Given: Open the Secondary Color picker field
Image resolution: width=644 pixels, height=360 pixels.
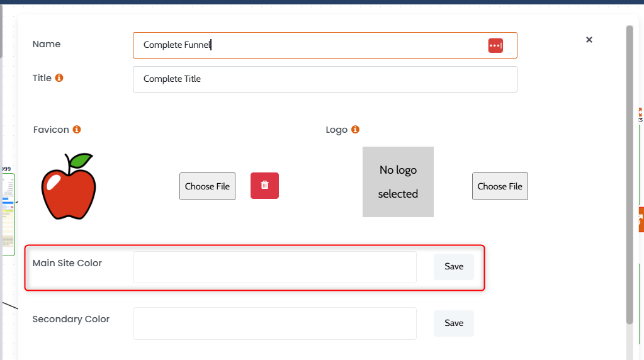Looking at the screenshot, I should (274, 323).
